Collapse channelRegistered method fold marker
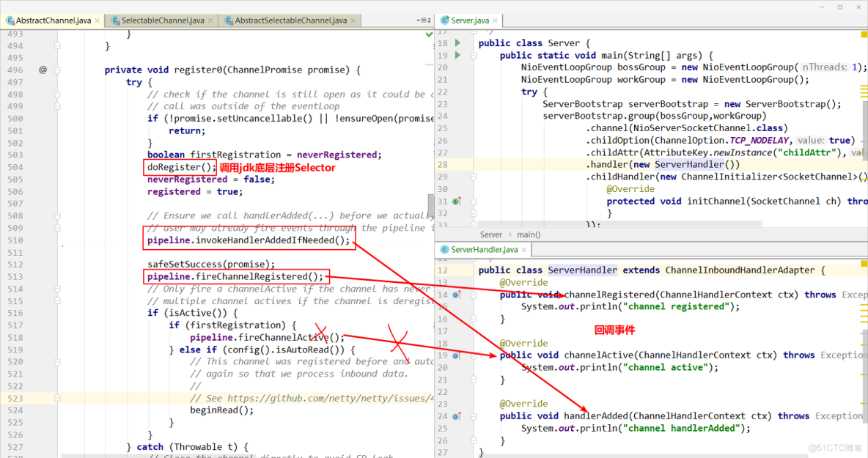This screenshot has width=868, height=458. click(x=473, y=295)
